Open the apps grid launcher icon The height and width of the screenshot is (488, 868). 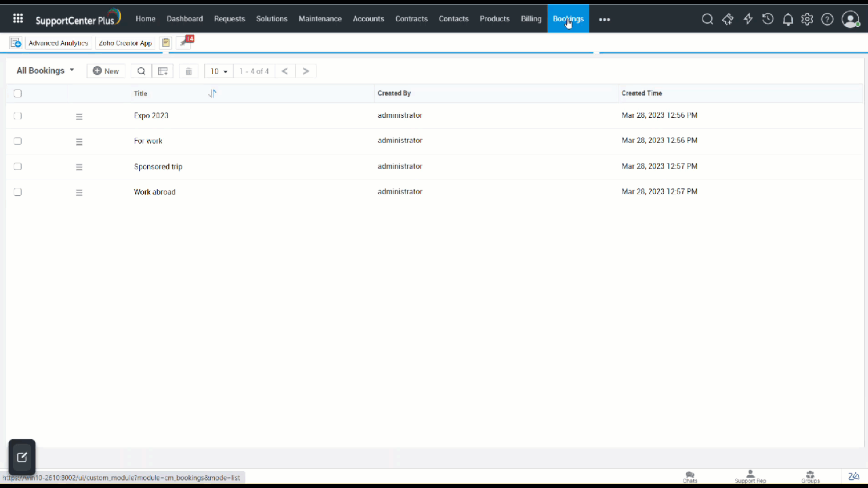click(18, 19)
